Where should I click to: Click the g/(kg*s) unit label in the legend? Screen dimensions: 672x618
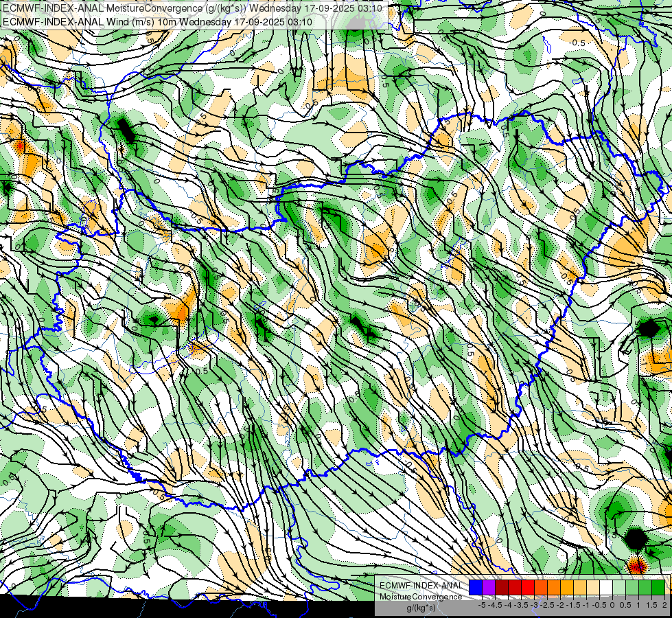pyautogui.click(x=421, y=608)
